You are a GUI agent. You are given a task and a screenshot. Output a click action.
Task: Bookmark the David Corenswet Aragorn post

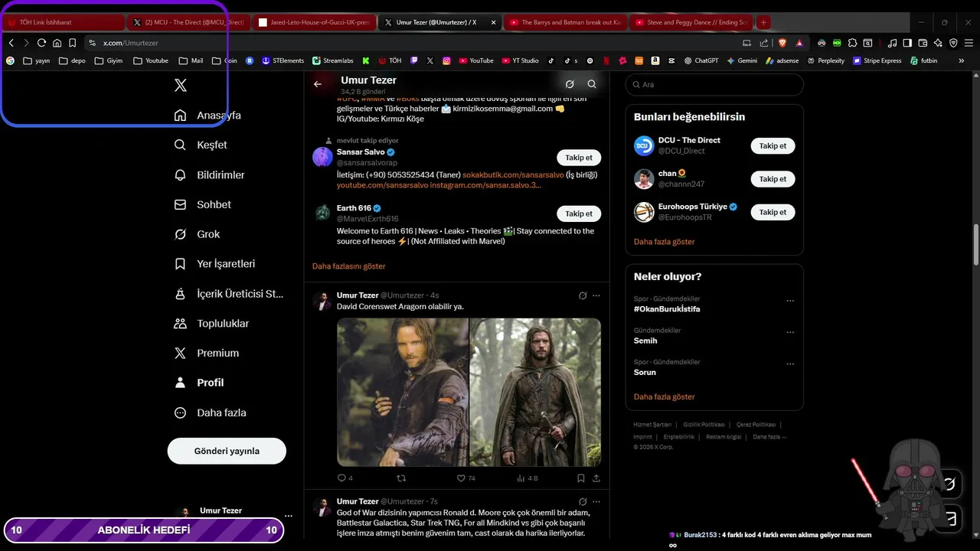coord(581,478)
